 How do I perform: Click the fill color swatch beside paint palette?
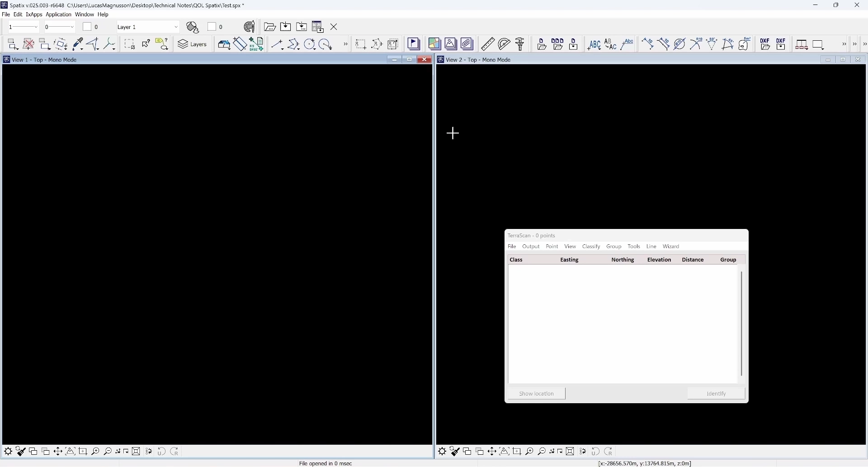(212, 27)
